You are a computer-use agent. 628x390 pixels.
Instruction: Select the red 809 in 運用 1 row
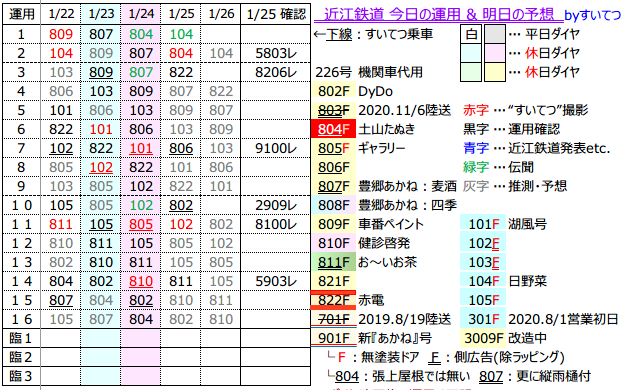click(61, 34)
